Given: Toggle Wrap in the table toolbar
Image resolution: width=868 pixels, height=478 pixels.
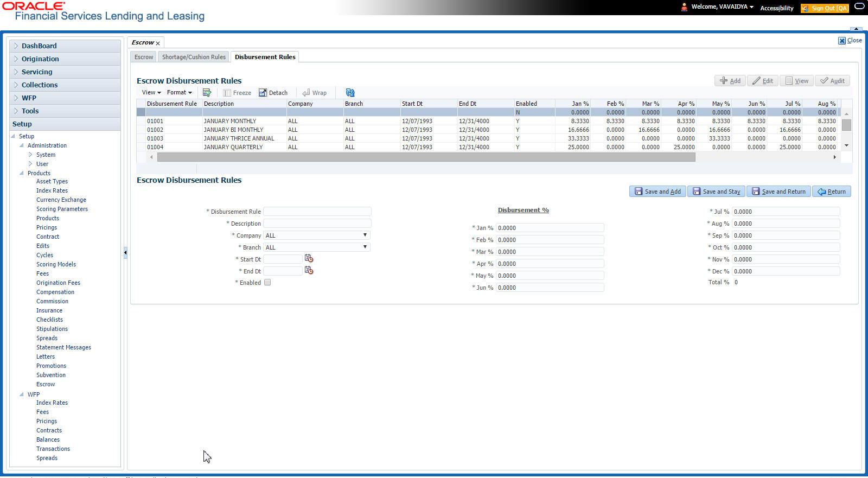Looking at the screenshot, I should pyautogui.click(x=315, y=93).
